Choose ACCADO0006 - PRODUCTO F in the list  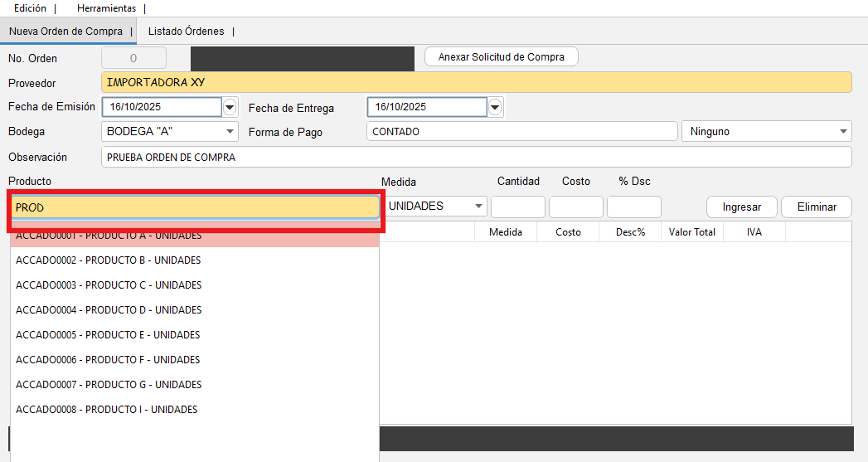108,360
